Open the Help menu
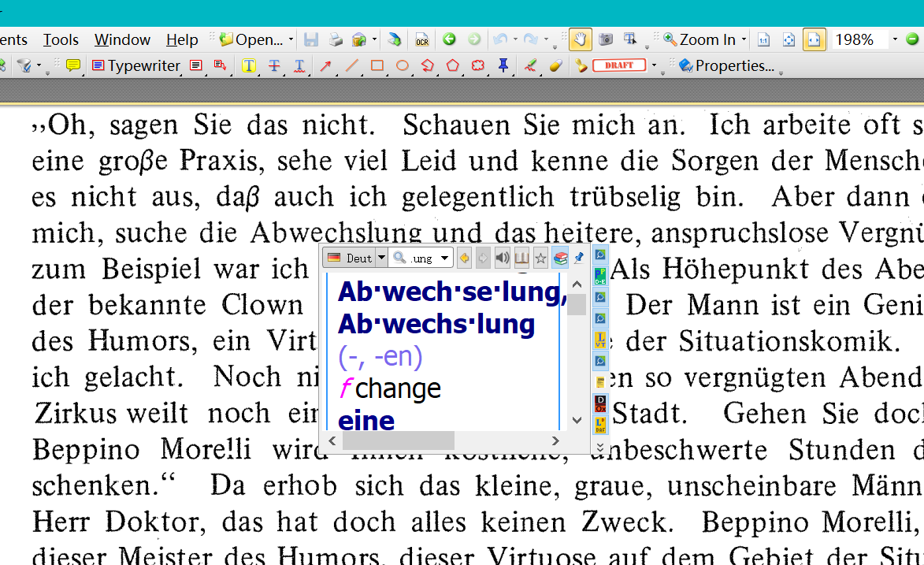 click(x=182, y=39)
